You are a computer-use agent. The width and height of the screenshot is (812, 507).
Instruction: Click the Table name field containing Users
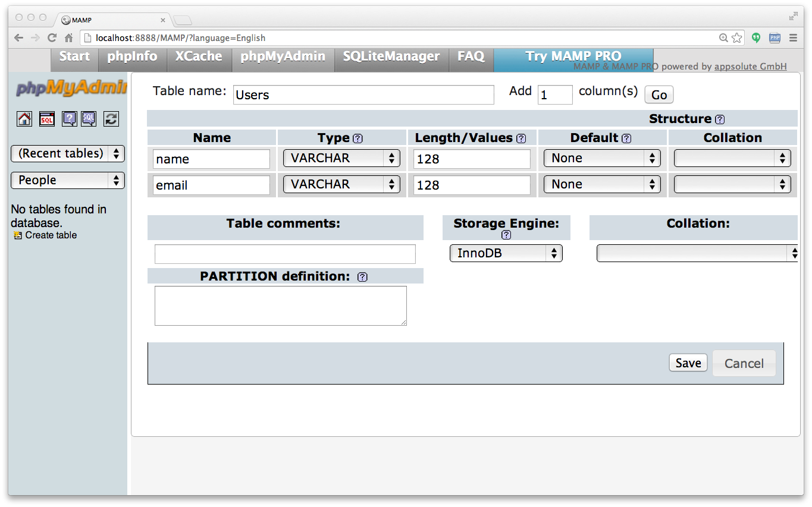tap(363, 95)
